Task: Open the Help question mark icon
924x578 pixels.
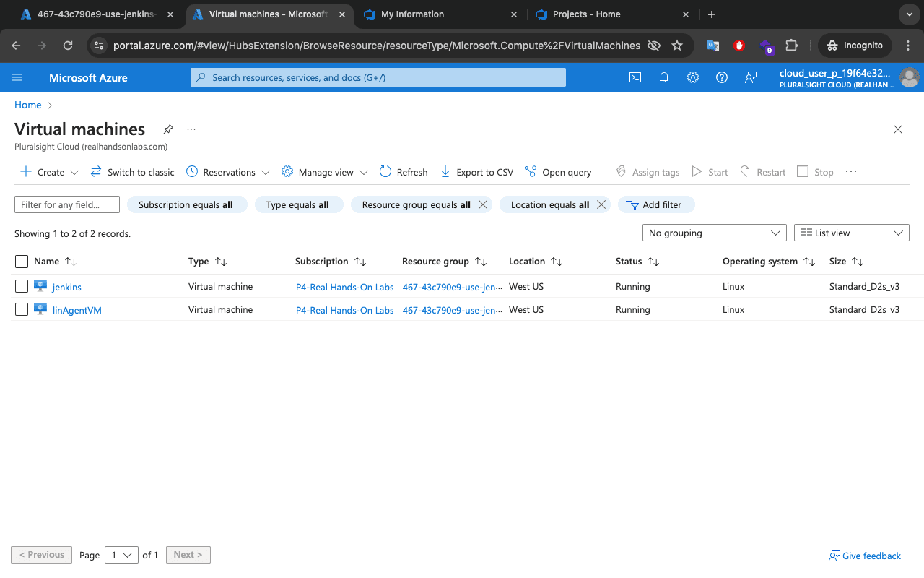Action: [x=722, y=77]
